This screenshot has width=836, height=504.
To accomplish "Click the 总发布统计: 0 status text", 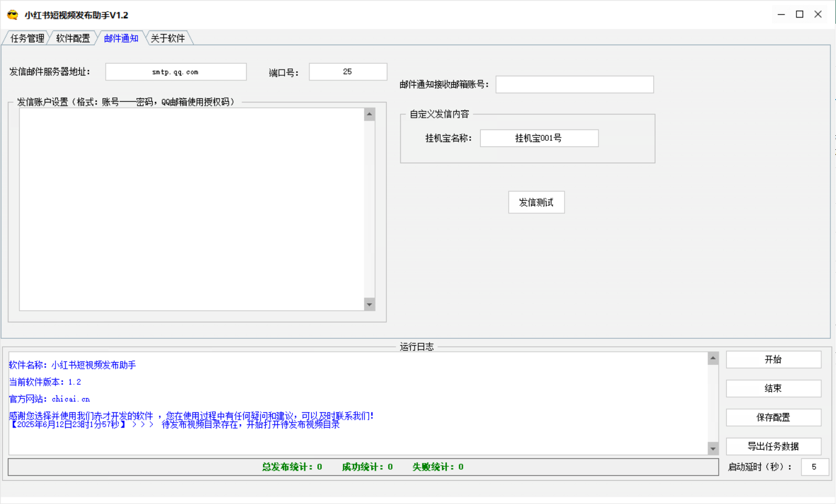I will click(292, 467).
